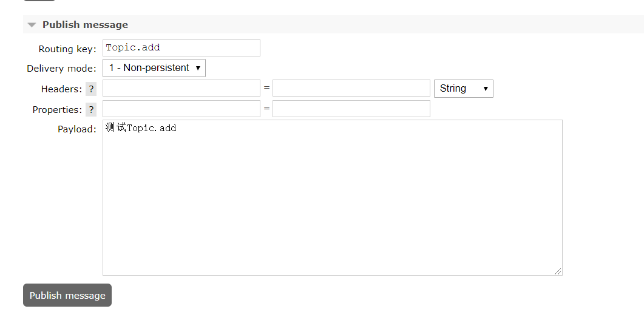Image resolution: width=644 pixels, height=320 pixels.
Task: Click the Properties name input field
Action: click(x=181, y=109)
